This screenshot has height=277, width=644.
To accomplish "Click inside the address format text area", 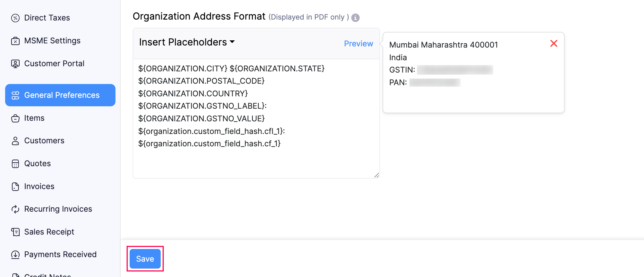I will 256,160.
